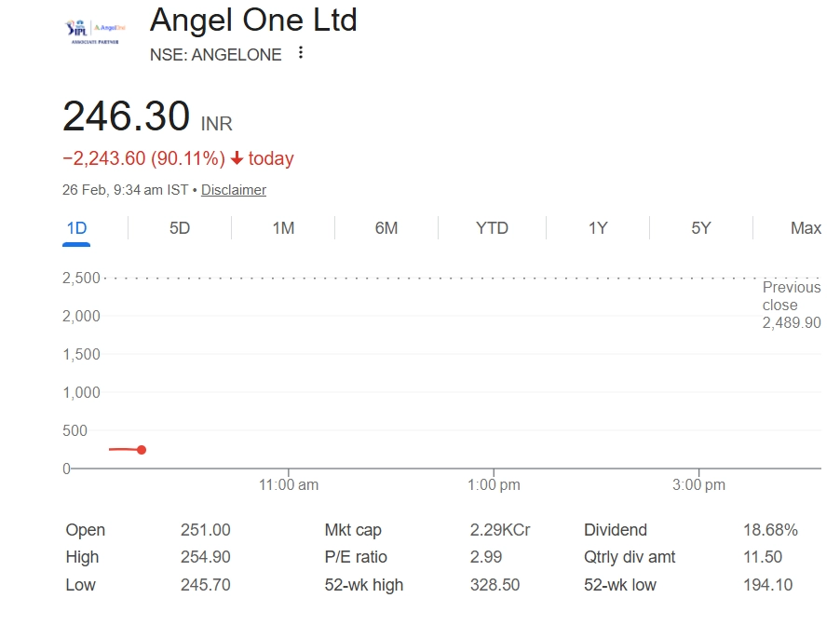Click the 11:00 am axis label
This screenshot has height=639, width=840.
tap(289, 484)
